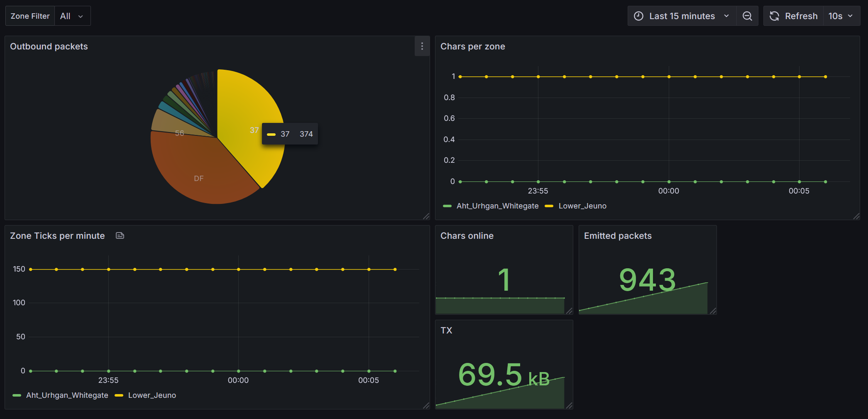
Task: Click the Chars online panel resize handle
Action: [569, 311]
